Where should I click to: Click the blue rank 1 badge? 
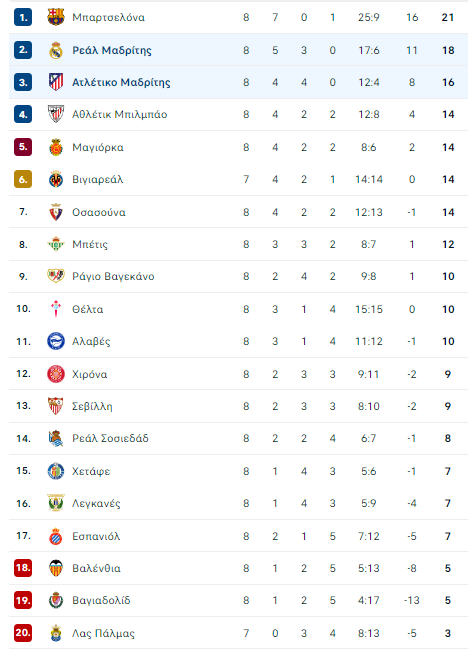click(x=23, y=17)
